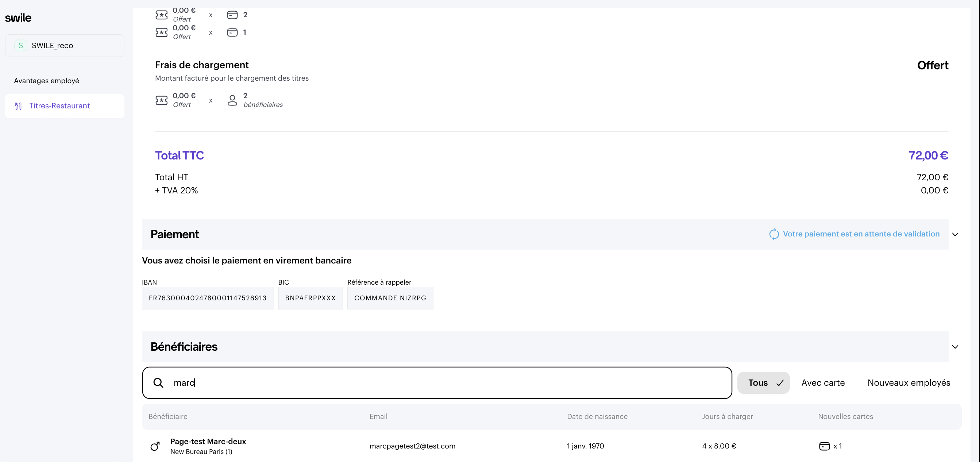Click the ticket icon in Frais de chargement
This screenshot has height=462, width=980.
[161, 100]
